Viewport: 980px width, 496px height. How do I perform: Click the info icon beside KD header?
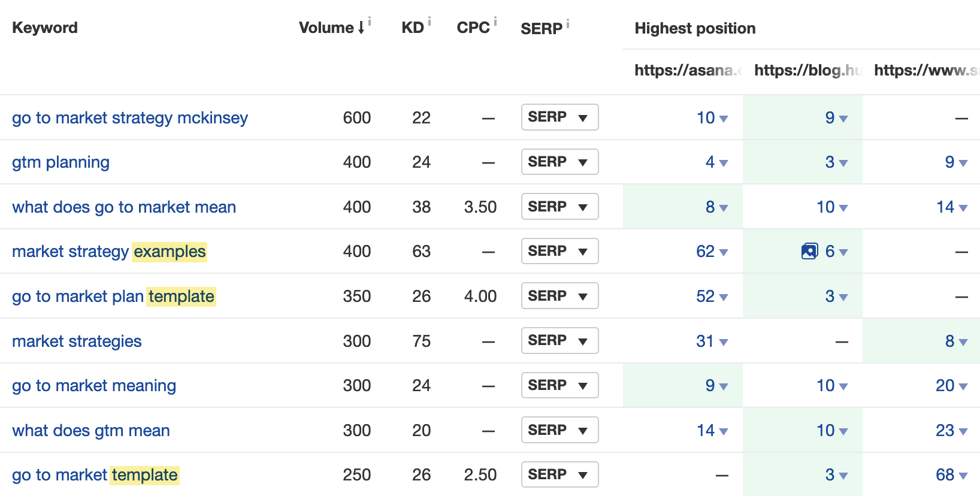429,22
